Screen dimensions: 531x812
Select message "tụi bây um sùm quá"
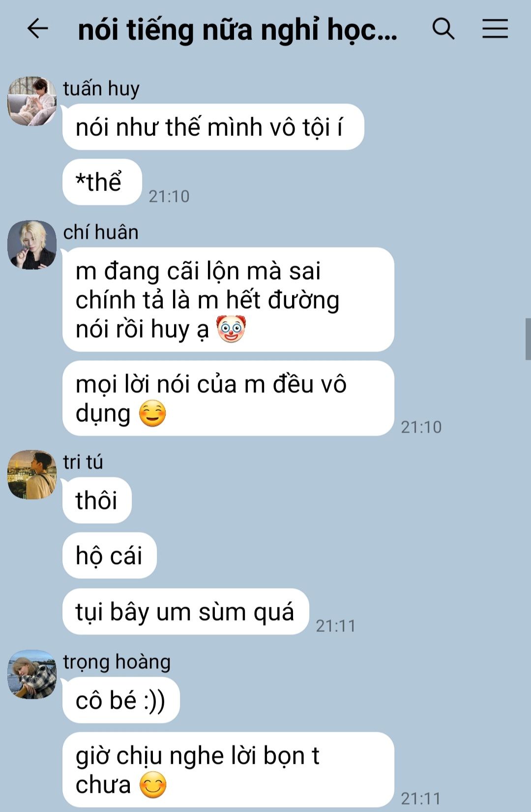coord(185,612)
